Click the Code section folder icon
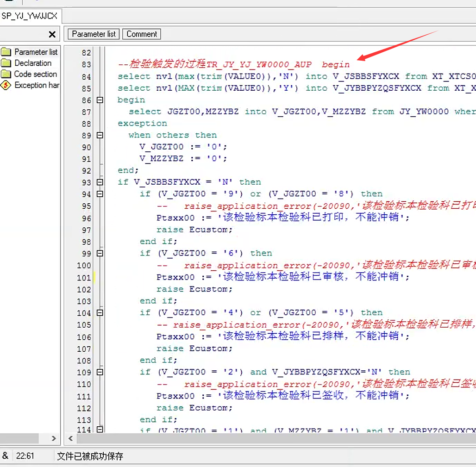Image resolution: width=476 pixels, height=467 pixels. tap(6, 74)
